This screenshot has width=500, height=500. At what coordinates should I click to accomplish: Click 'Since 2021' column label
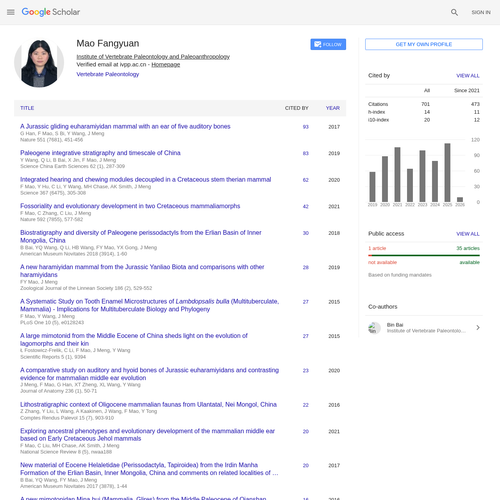point(467,91)
